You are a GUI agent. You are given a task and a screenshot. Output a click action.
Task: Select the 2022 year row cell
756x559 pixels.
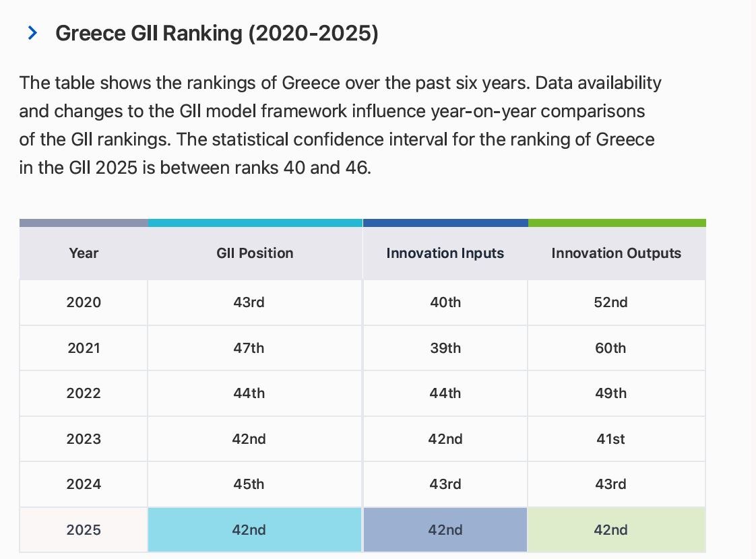[84, 393]
